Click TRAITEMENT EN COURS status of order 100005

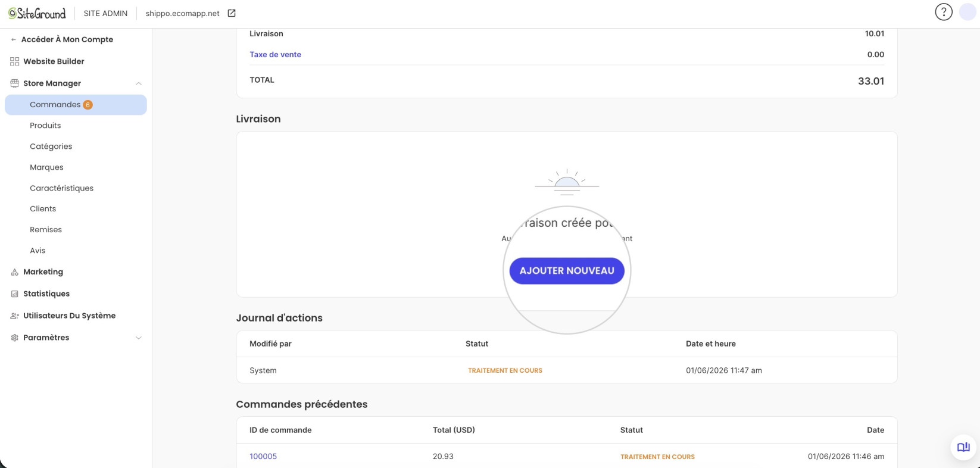[x=657, y=457]
